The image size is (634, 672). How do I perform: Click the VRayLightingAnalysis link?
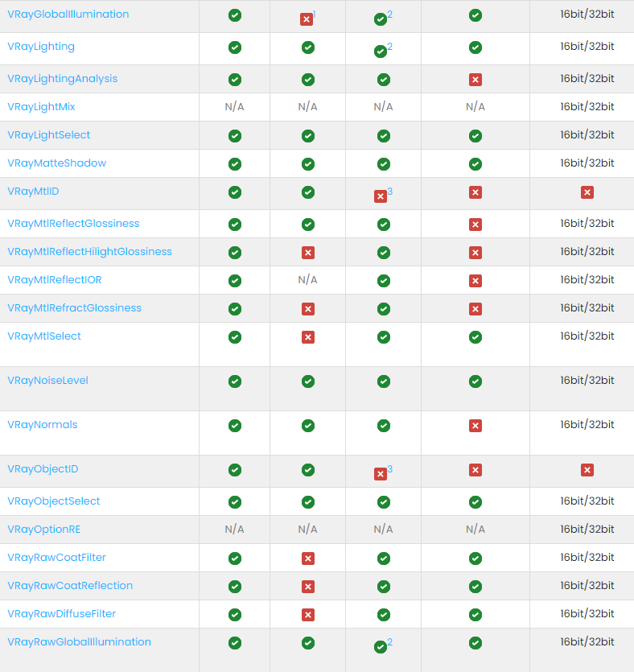click(62, 79)
